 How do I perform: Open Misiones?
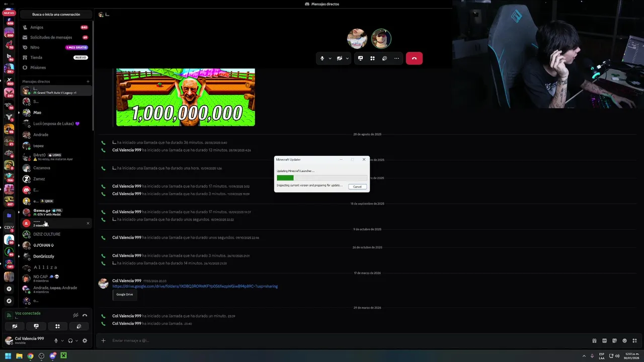[56, 67]
